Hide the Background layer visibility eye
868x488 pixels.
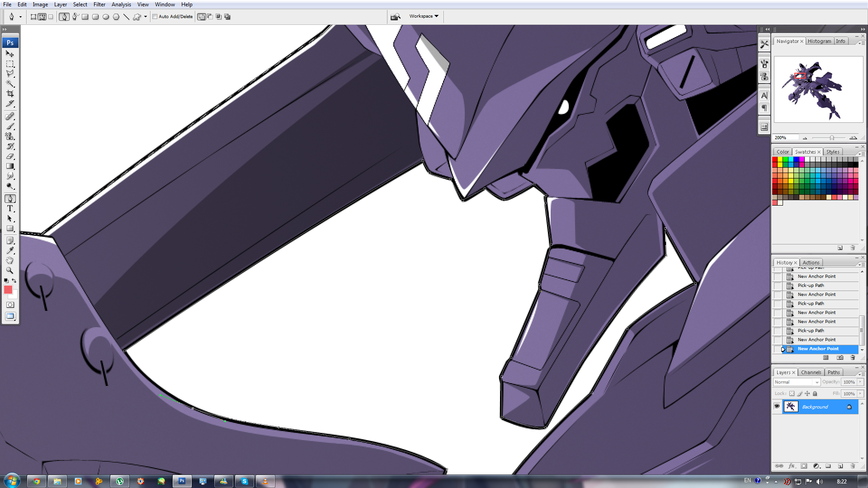[777, 407]
